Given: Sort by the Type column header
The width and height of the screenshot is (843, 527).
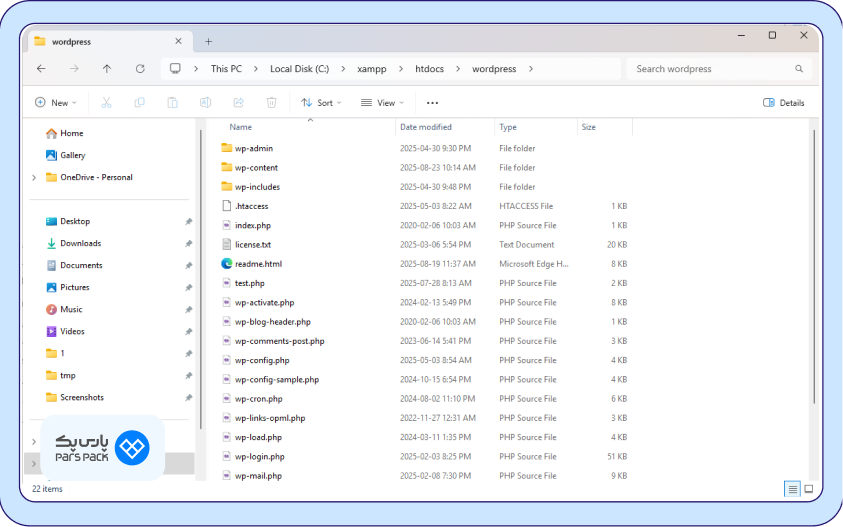Looking at the screenshot, I should pyautogui.click(x=508, y=127).
